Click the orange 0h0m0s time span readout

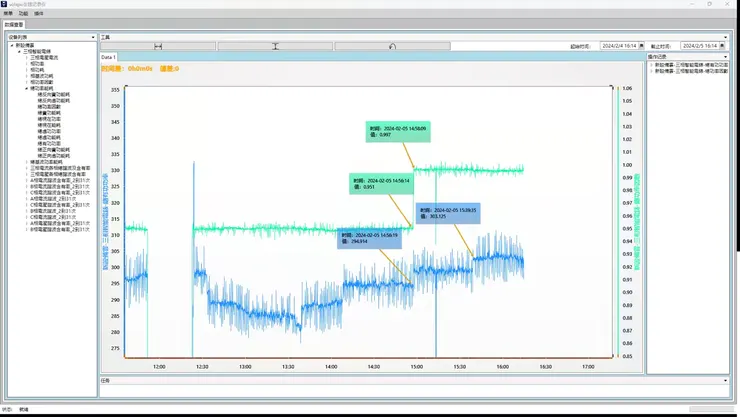(127, 69)
